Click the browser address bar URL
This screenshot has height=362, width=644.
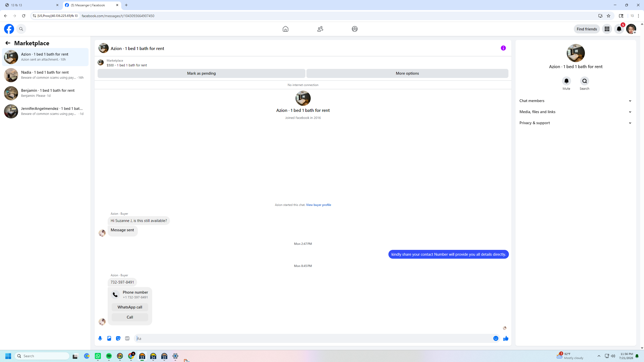click(118, 16)
